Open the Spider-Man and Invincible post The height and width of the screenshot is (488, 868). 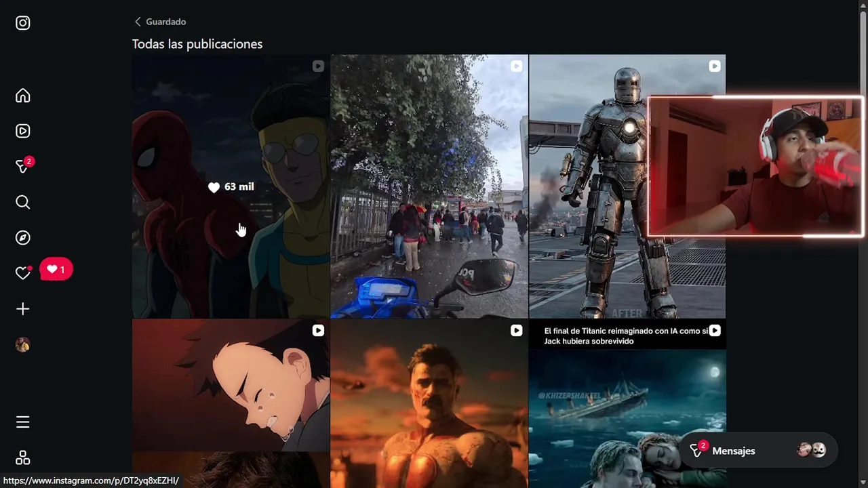click(231, 186)
